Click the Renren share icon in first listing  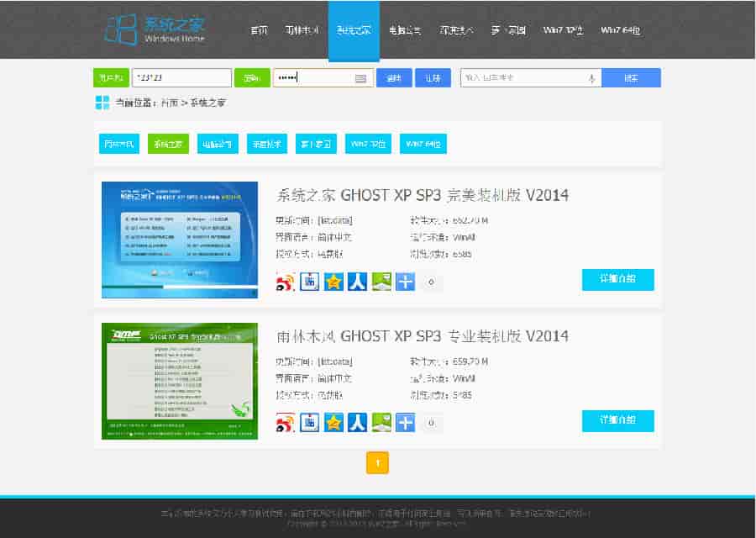(x=358, y=282)
